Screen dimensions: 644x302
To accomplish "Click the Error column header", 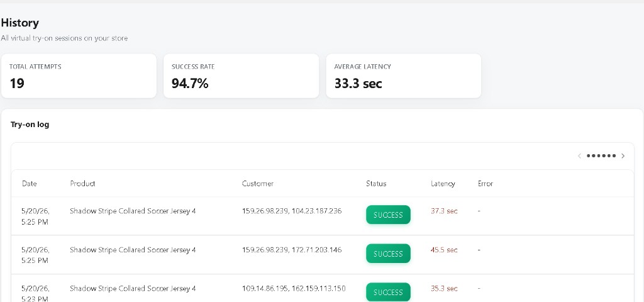I will point(485,184).
